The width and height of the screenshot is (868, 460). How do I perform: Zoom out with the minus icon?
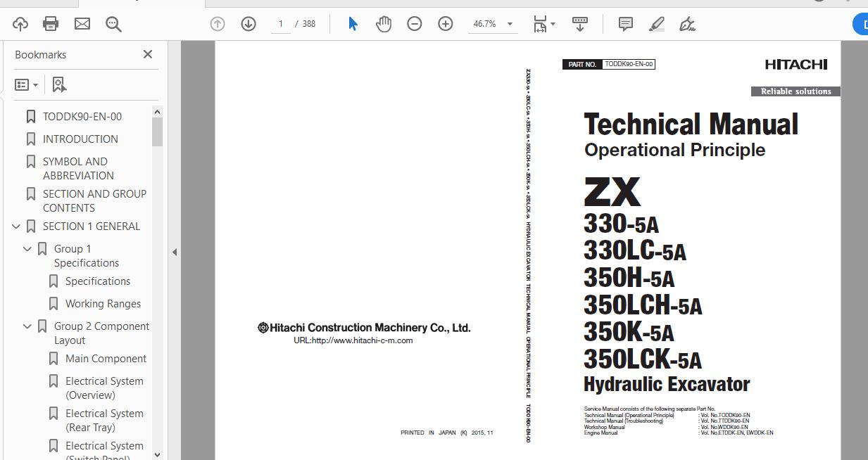point(415,24)
